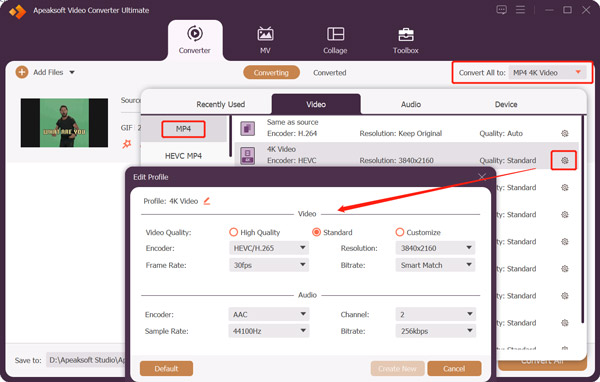
Task: Open the video Encoder HEVC/H.265 dropdown
Action: tap(269, 248)
